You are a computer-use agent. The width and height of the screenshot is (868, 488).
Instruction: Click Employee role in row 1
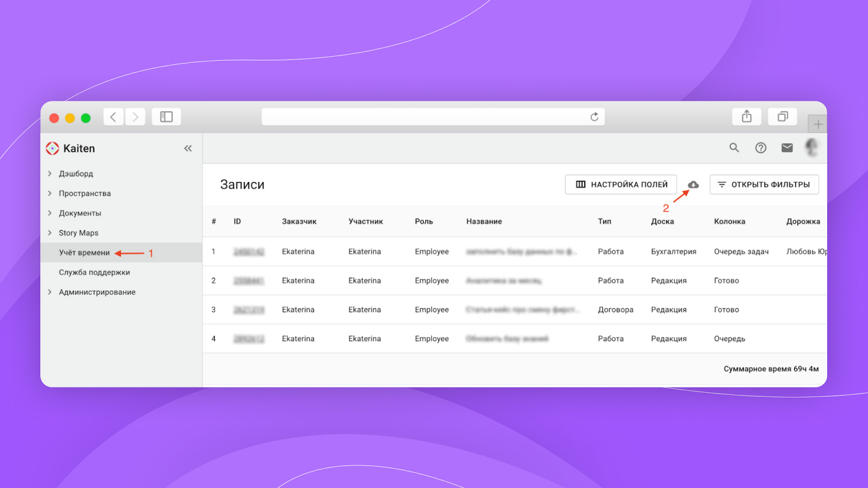pyautogui.click(x=432, y=252)
